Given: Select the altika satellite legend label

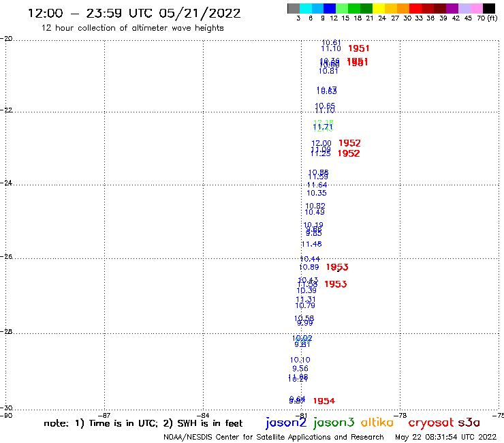Looking at the screenshot, I should (x=377, y=423).
